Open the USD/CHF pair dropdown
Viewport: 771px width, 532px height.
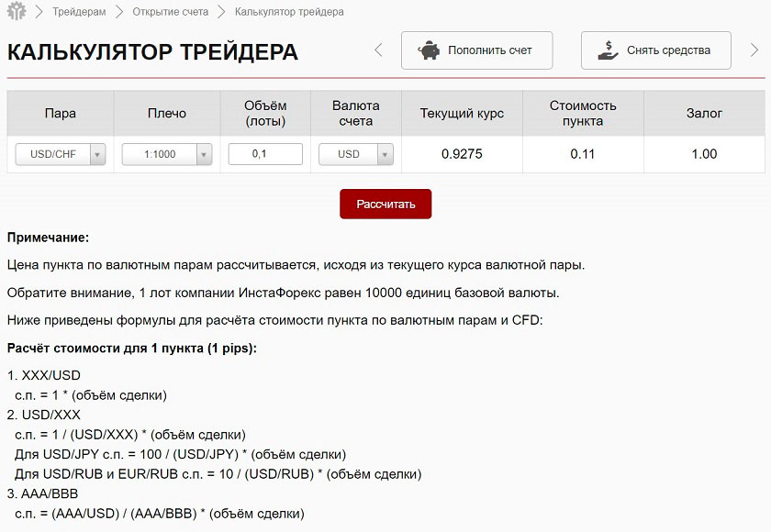point(61,154)
